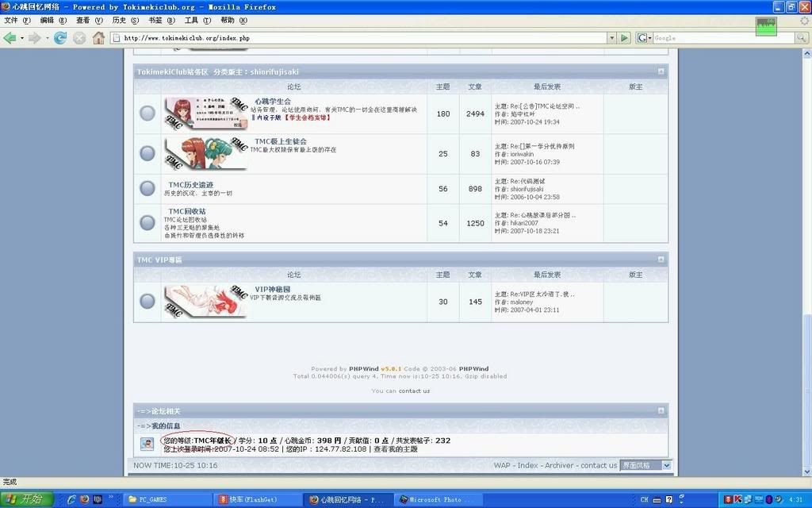Click the status circle icon for 心跳学生会
This screenshot has width=812, height=508.
(147, 113)
